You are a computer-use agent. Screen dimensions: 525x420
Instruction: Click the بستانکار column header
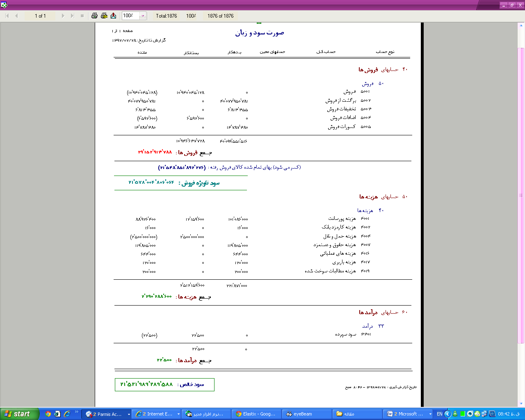coord(191,52)
